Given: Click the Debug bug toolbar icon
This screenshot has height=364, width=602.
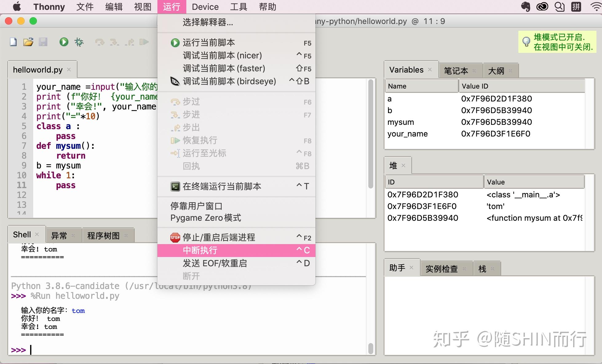Looking at the screenshot, I should point(79,42).
